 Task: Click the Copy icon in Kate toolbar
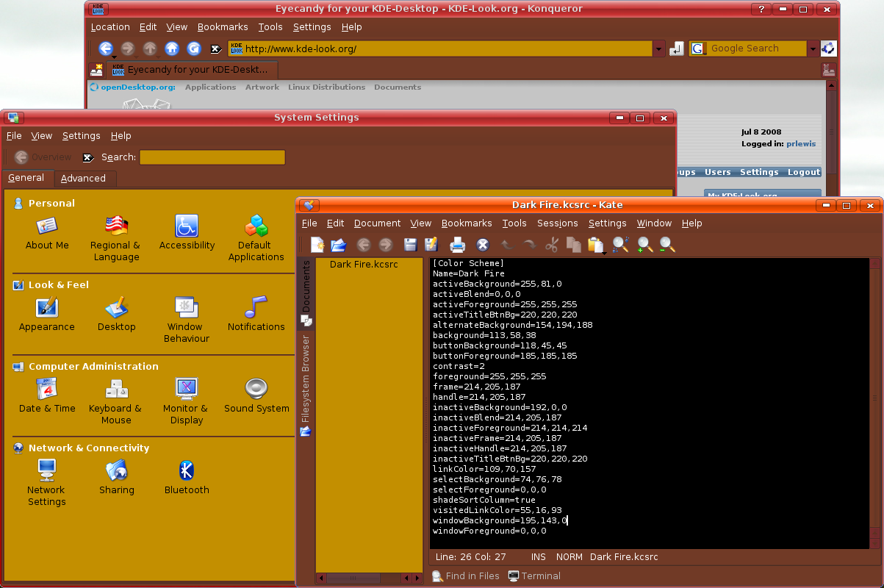[574, 245]
